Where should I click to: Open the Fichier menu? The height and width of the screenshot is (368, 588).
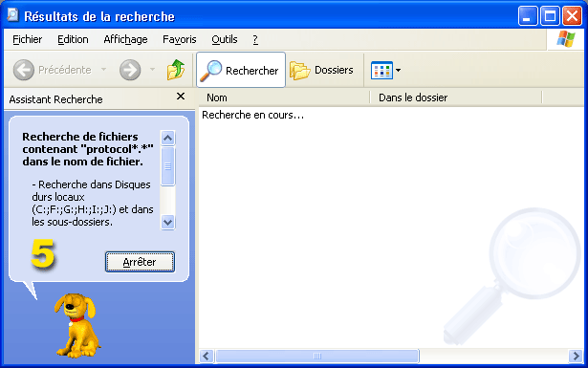coord(28,39)
